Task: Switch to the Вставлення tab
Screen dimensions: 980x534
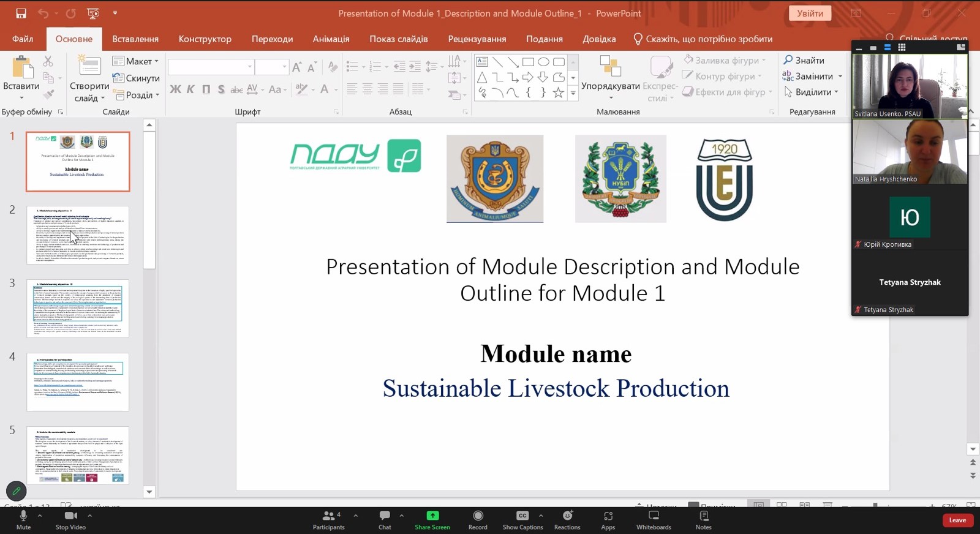Action: tap(135, 39)
